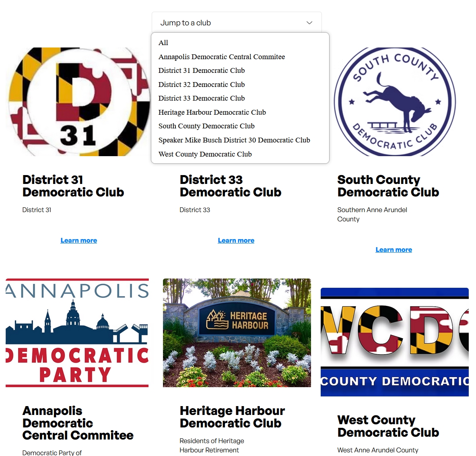Open the Annapolis Democratic Party logo image
The image size is (476, 456).
pyautogui.click(x=77, y=333)
